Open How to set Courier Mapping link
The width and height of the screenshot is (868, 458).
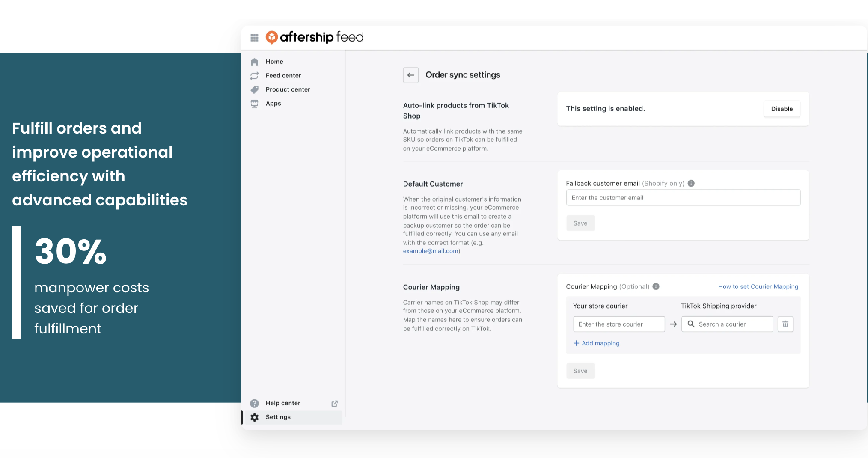758,287
